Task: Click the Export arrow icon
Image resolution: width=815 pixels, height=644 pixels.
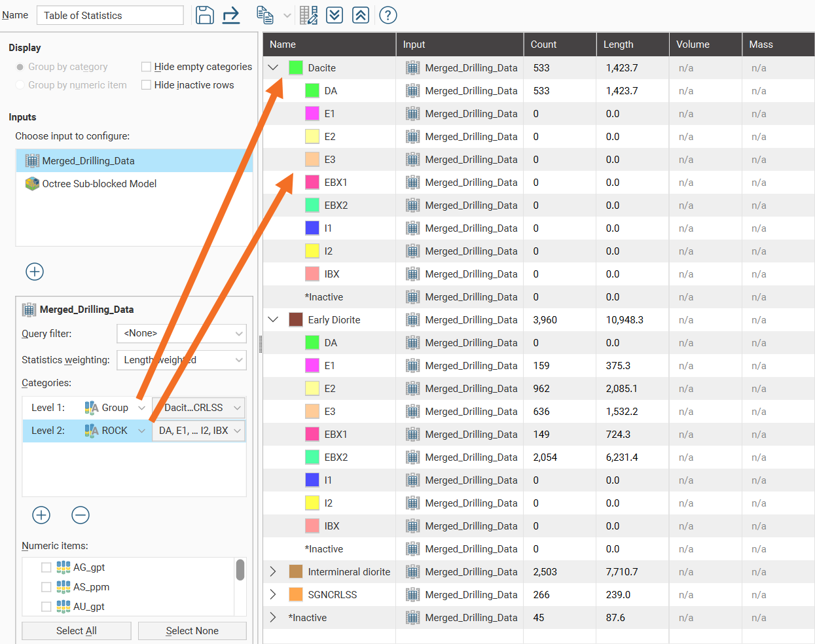Action: click(231, 15)
